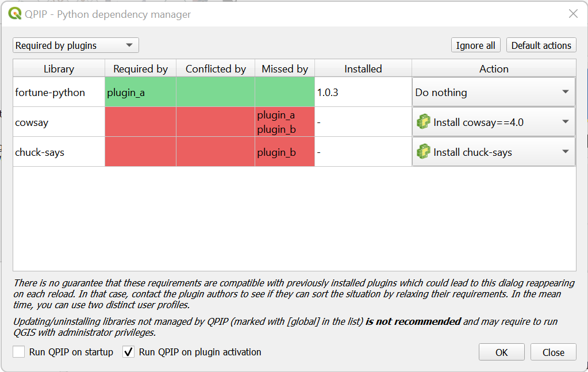Sort by the Missed by column header
This screenshot has width=588, height=372.
click(x=285, y=68)
